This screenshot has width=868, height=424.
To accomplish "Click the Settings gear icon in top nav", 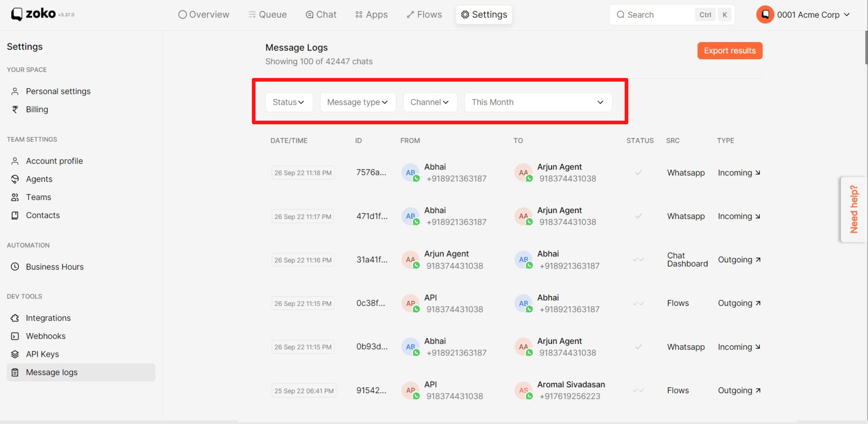I will [465, 14].
